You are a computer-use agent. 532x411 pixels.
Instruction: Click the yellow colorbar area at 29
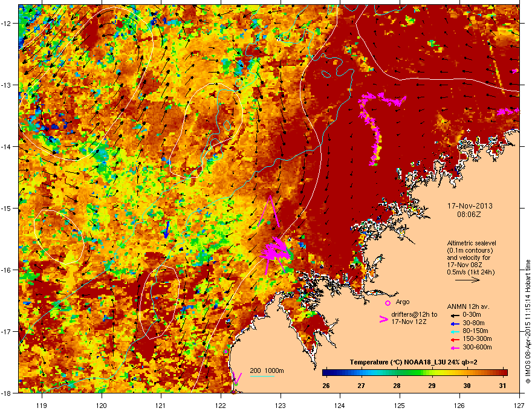pos(432,373)
